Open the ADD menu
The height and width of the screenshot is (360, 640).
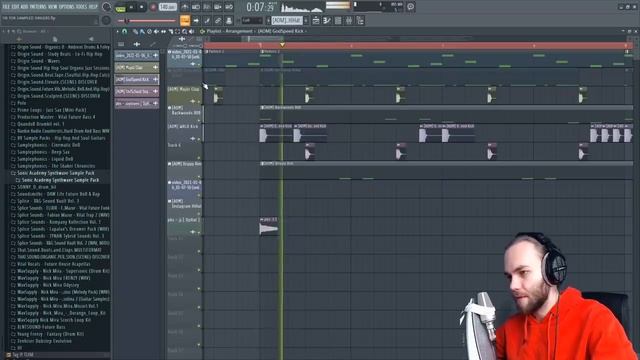tap(24, 7)
